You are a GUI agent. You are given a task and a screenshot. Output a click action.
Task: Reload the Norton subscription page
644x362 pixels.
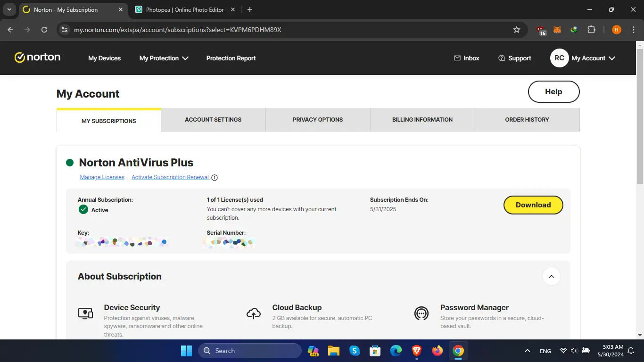[x=44, y=30]
